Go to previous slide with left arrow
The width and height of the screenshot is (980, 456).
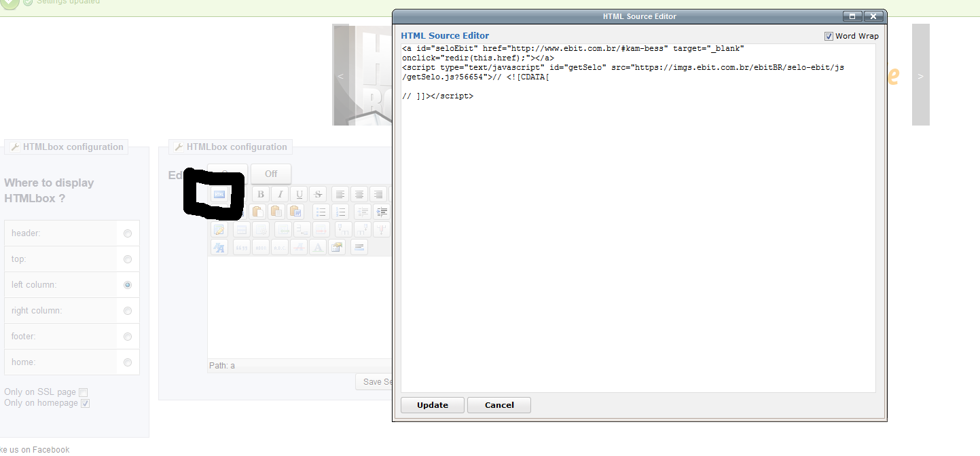[x=340, y=76]
